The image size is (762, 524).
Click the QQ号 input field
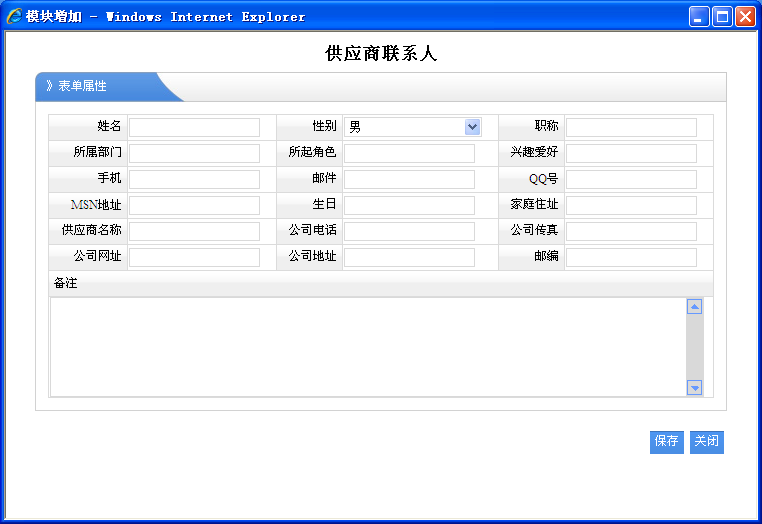coord(631,179)
